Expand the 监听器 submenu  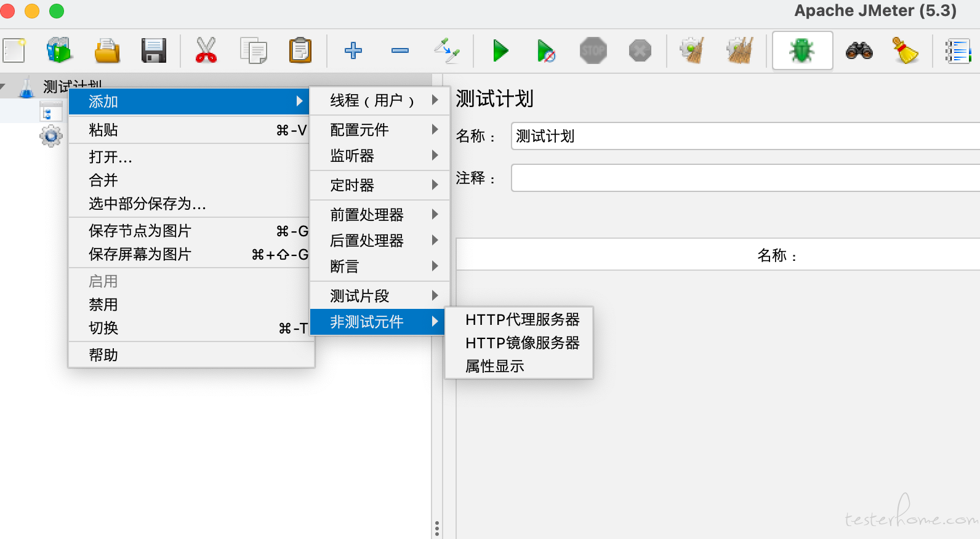click(380, 156)
